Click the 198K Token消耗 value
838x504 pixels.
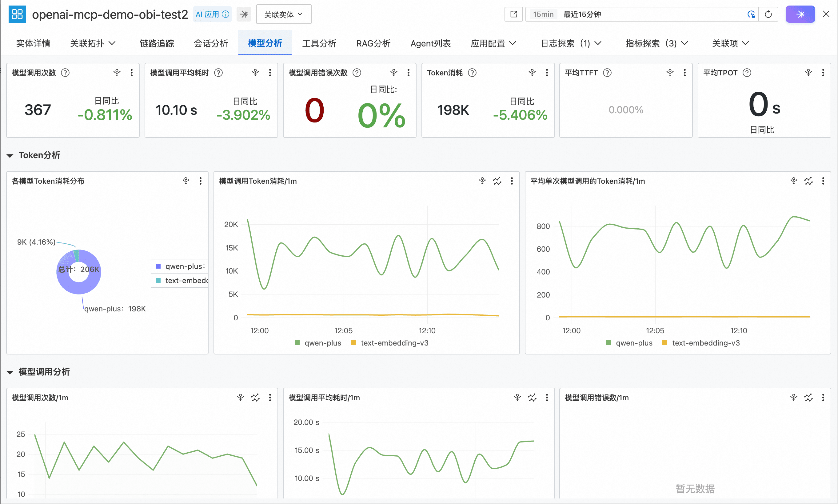coord(453,110)
